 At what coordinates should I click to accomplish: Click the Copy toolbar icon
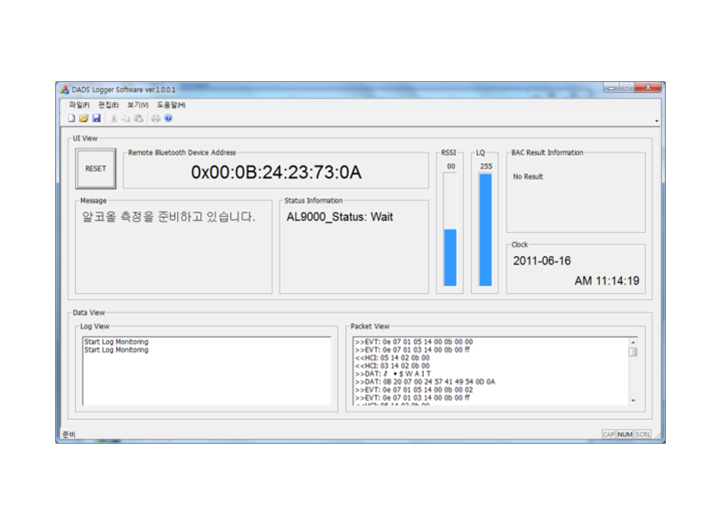[126, 118]
